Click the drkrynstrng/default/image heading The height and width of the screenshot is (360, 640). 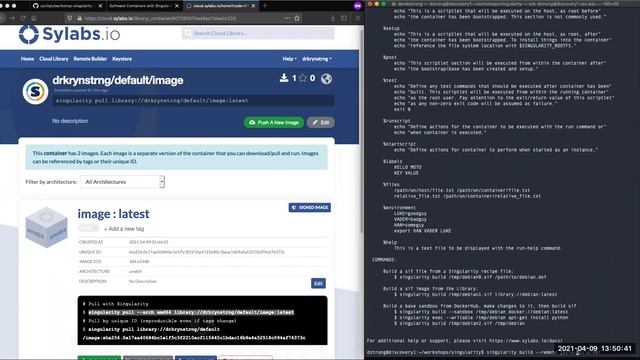point(118,80)
